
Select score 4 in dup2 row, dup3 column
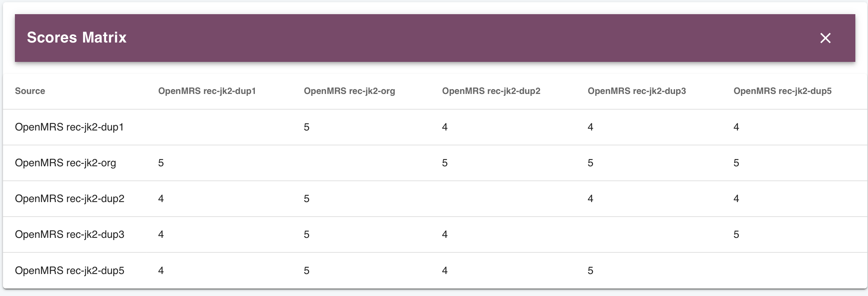[x=590, y=199]
